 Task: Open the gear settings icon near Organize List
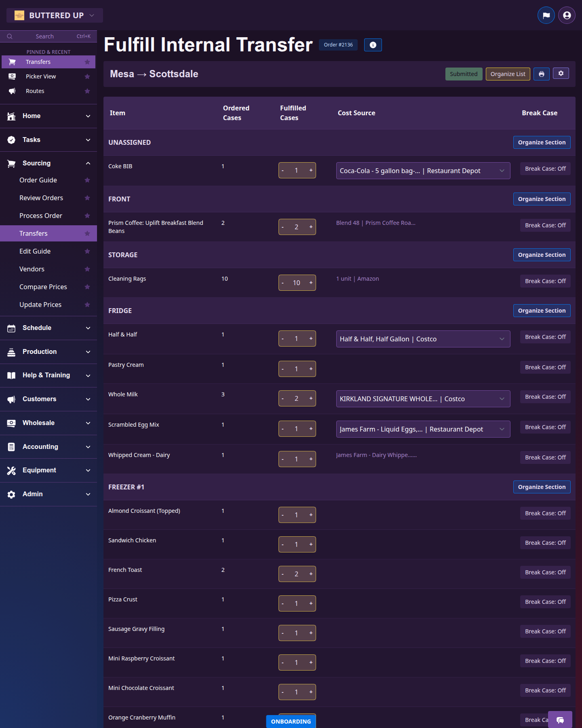point(561,73)
